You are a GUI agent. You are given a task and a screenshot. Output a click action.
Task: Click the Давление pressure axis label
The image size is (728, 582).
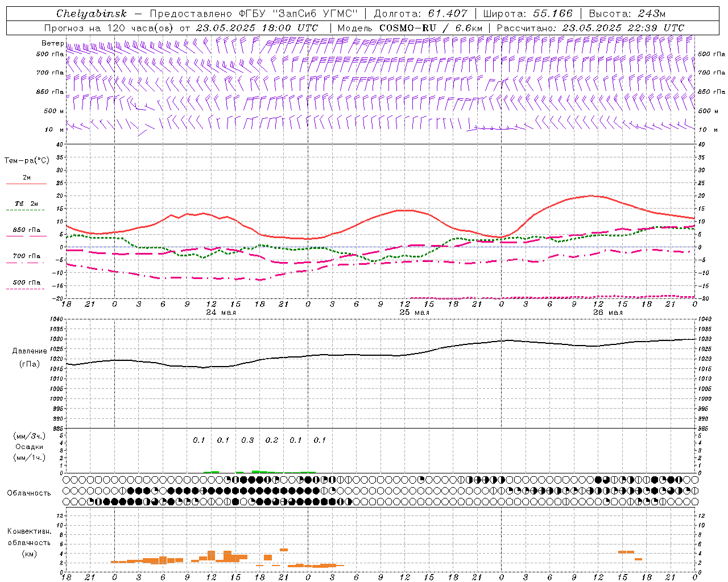30,351
